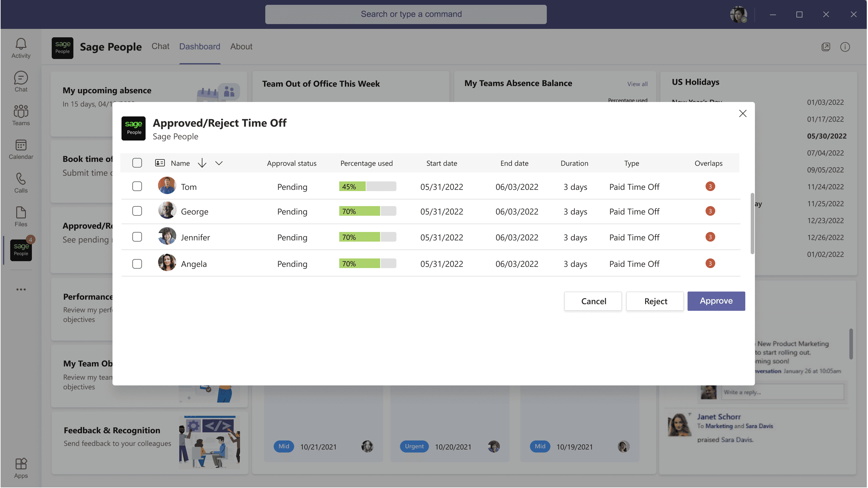Viewport: 868px width, 488px height.
Task: Click the info circle icon
Action: coord(845,47)
